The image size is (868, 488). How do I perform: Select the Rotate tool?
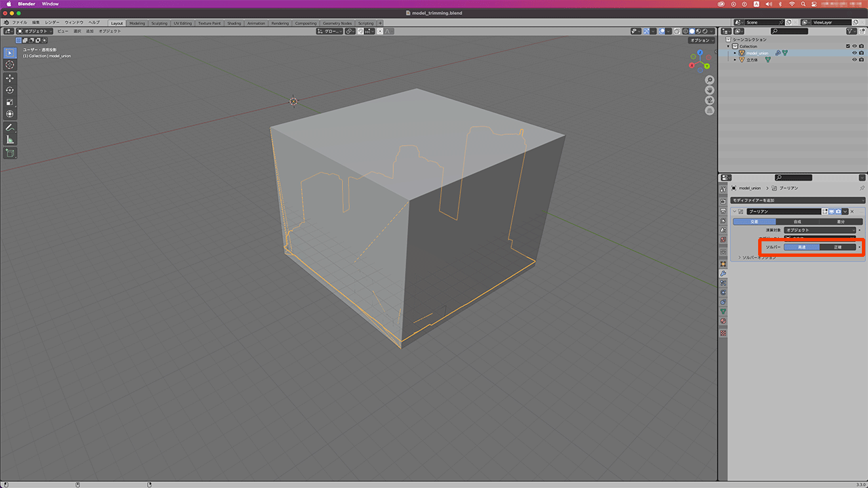click(x=10, y=90)
